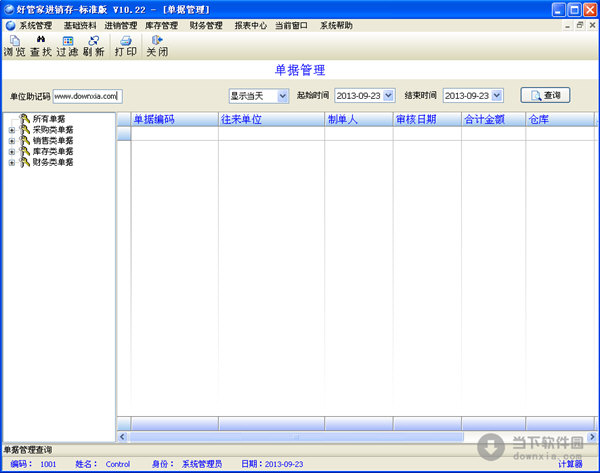Click the 计算器 link in status bar
This screenshot has width=600, height=473.
point(570,465)
